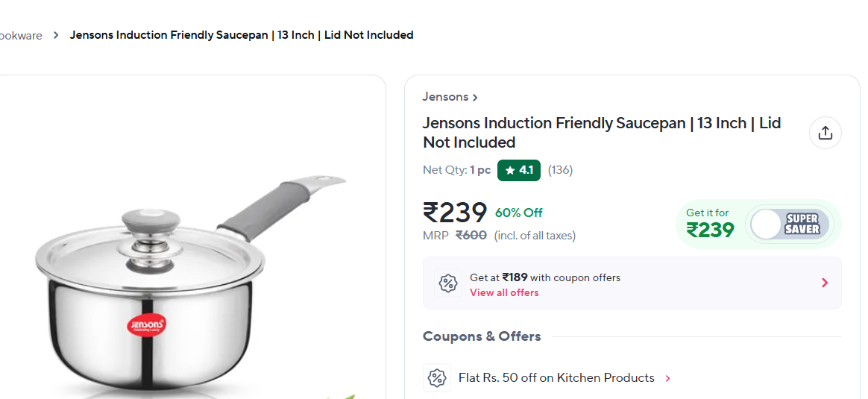Expand the coupon offers with red arrow
The height and width of the screenshot is (399, 868).
click(825, 283)
